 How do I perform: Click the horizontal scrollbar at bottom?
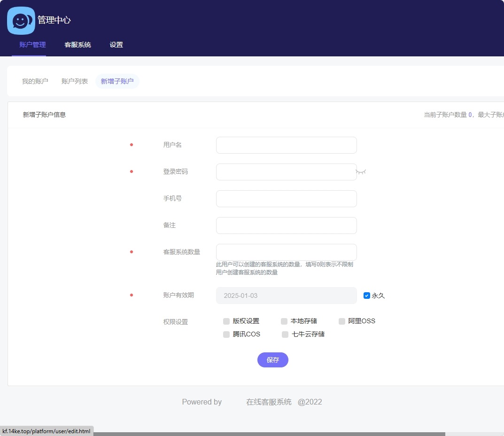[269, 434]
